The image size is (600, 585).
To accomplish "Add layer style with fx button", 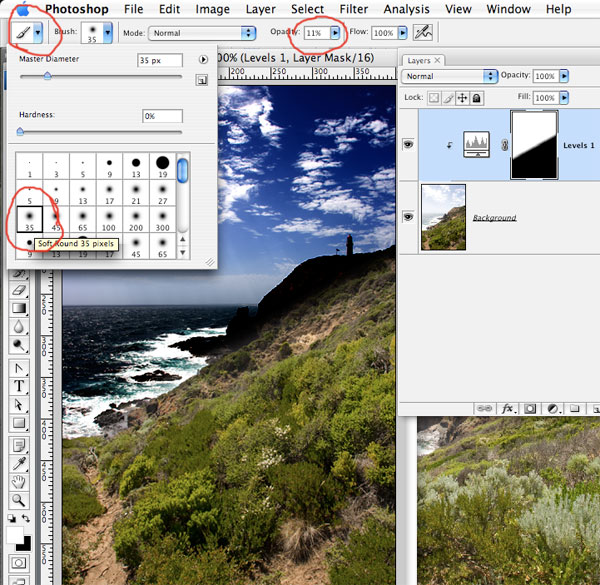I will (x=508, y=408).
